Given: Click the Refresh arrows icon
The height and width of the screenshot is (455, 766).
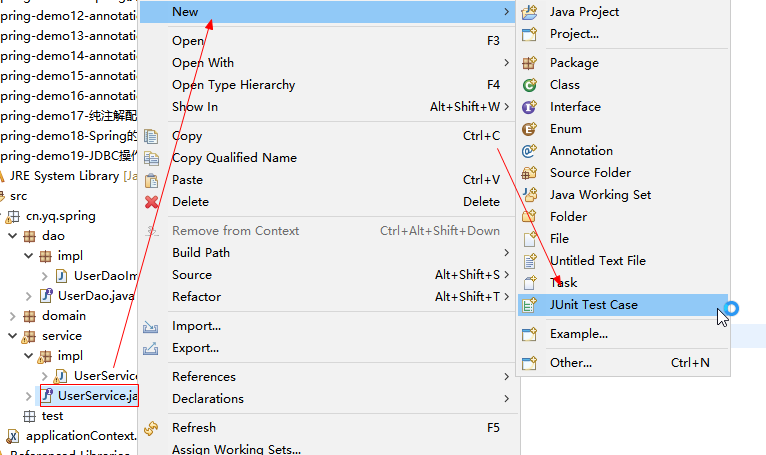Looking at the screenshot, I should tap(151, 428).
